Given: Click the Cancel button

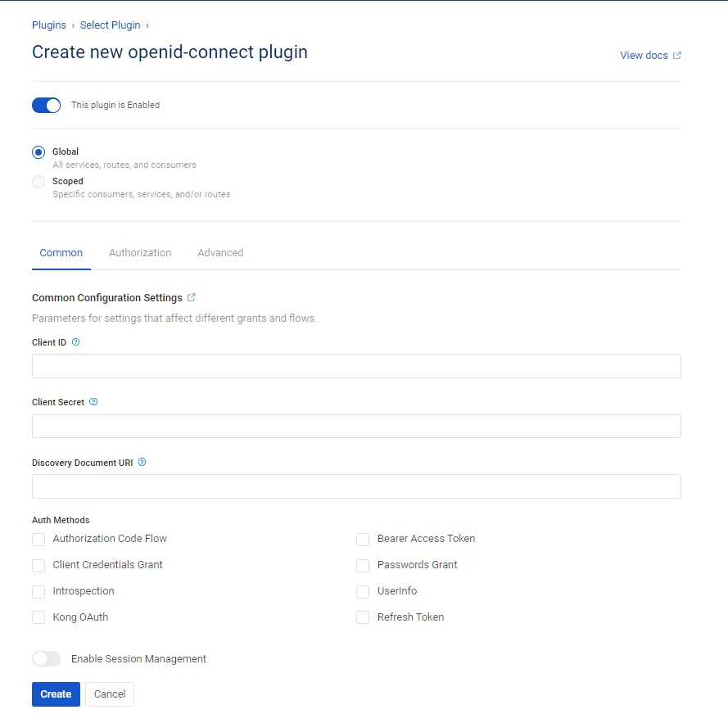Looking at the screenshot, I should [110, 694].
